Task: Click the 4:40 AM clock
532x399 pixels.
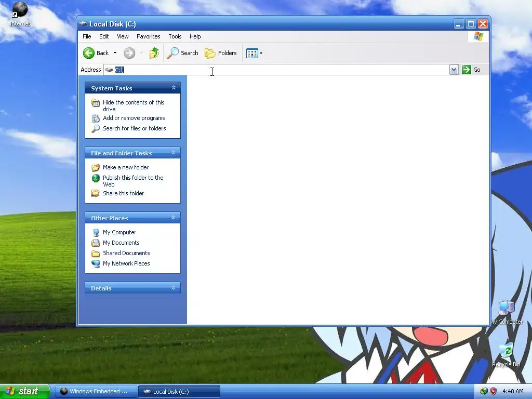Action: click(513, 391)
